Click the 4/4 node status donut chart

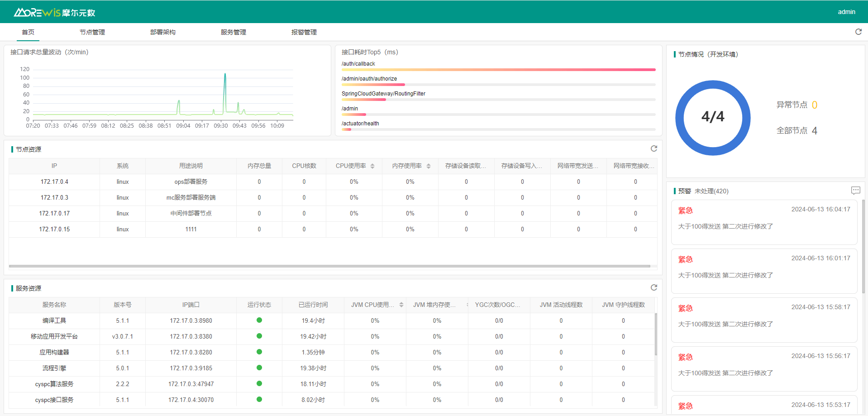(713, 118)
